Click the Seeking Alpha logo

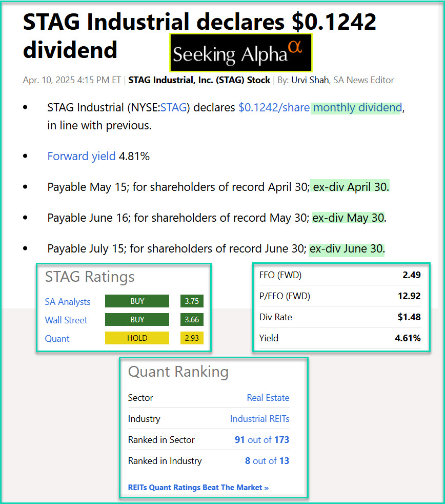241,52
